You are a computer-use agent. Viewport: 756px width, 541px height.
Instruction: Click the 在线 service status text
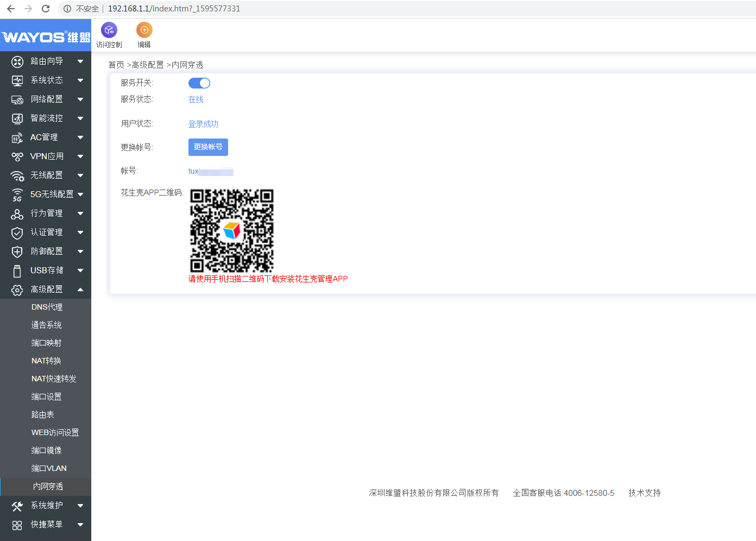click(x=196, y=99)
